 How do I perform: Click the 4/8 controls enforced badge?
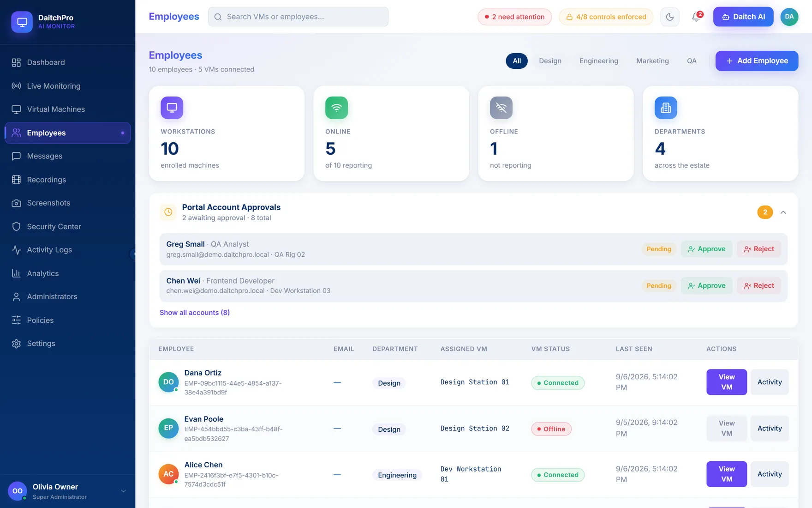tap(606, 17)
